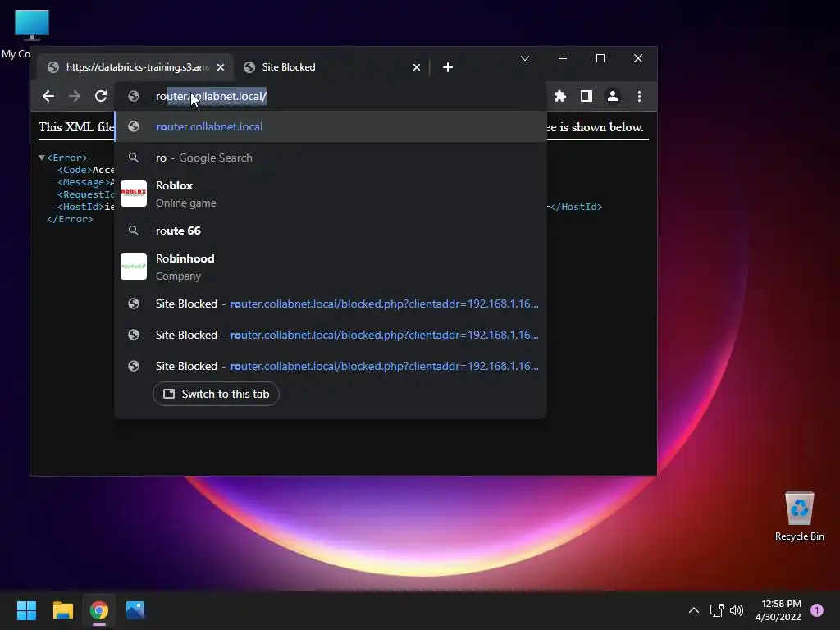
Task: Open File Explorer from the taskbar
Action: tap(62, 610)
